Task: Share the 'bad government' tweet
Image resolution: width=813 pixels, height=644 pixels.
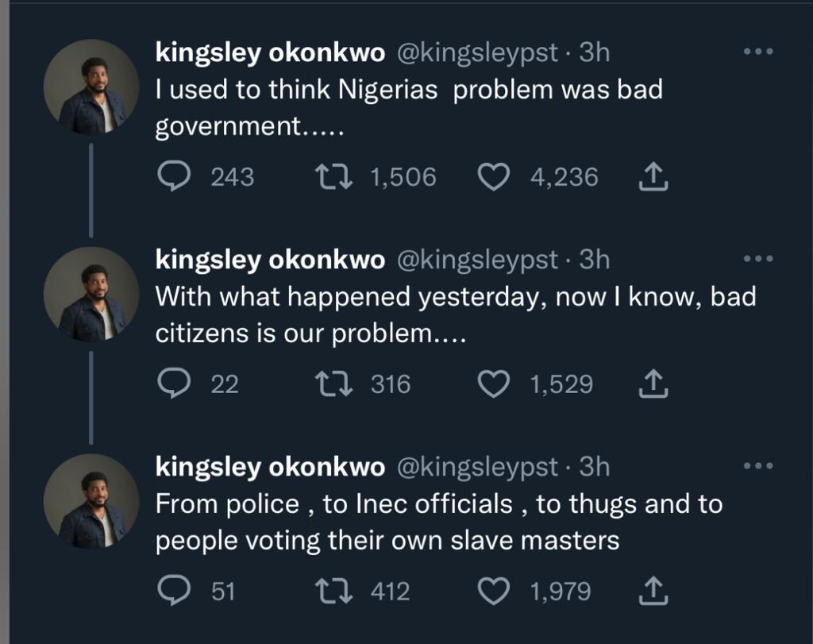Action: coord(653,177)
